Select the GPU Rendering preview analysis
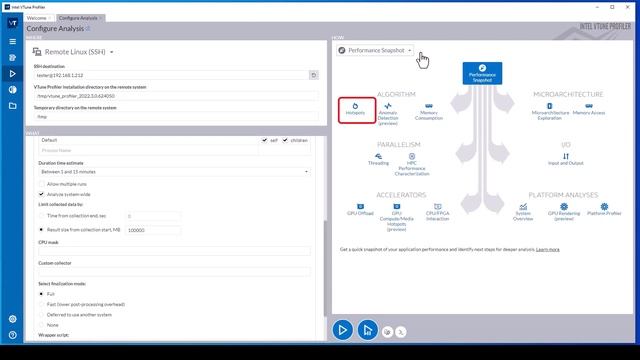The width and height of the screenshot is (640, 360). (564, 212)
